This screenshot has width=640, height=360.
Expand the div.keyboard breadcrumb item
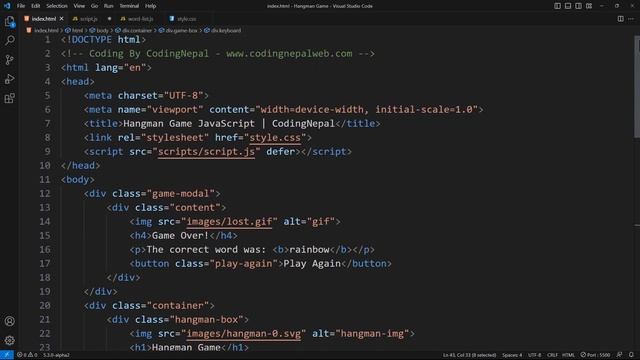point(222,30)
